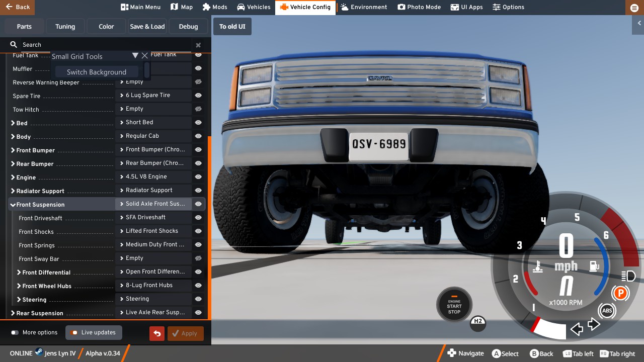This screenshot has height=362, width=644.
Task: Clear the search with the X icon
Action: [x=198, y=45]
